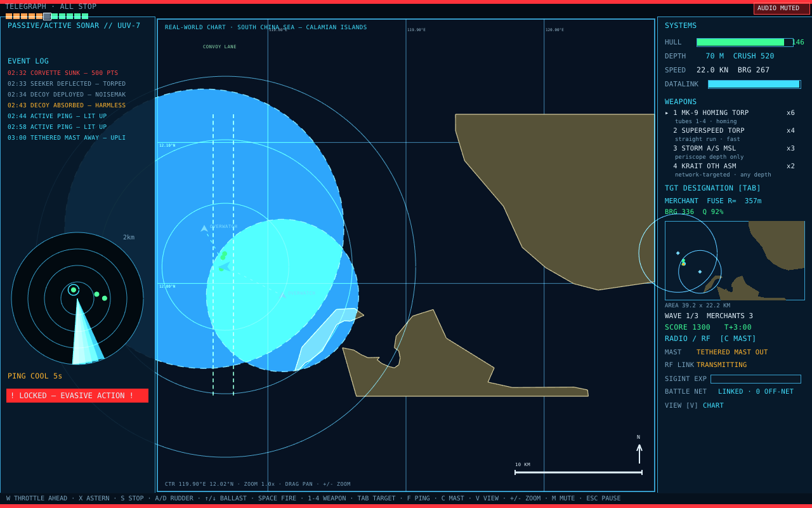
Task: Select the center contact on sonar scope
Action: [x=74, y=290]
